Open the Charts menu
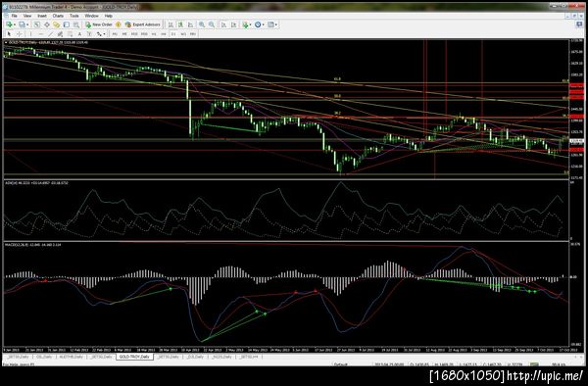The height and width of the screenshot is (386, 588). [58, 16]
